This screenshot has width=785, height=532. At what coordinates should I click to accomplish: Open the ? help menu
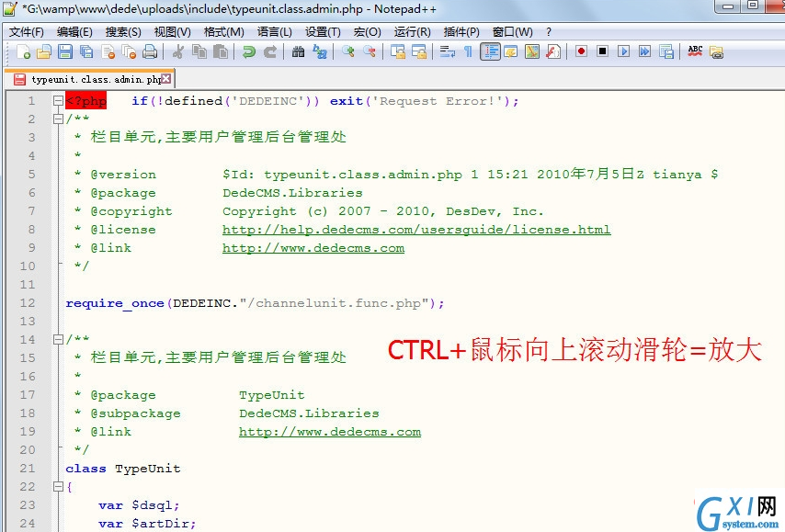(549, 32)
